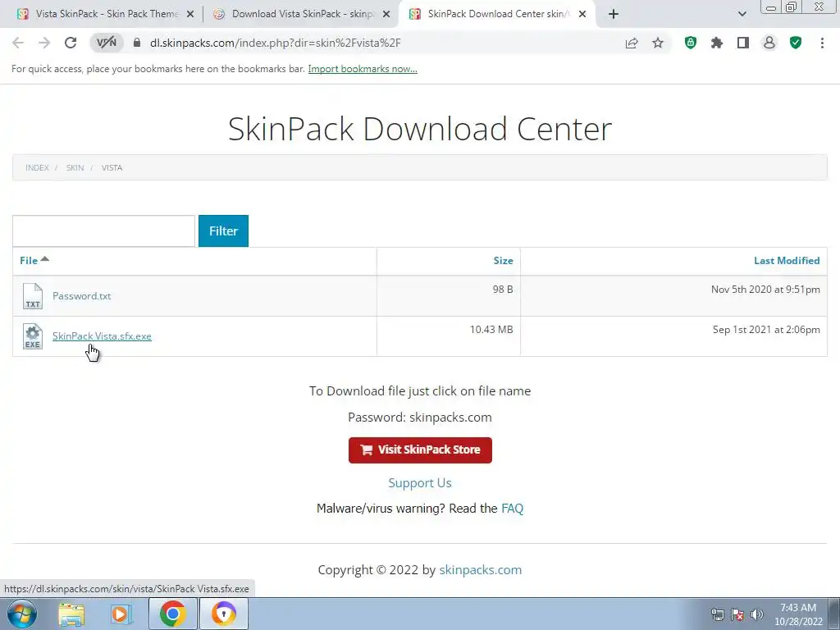This screenshot has width=840, height=630.
Task: Open Windows Explorer from the taskbar
Action: pyautogui.click(x=71, y=614)
